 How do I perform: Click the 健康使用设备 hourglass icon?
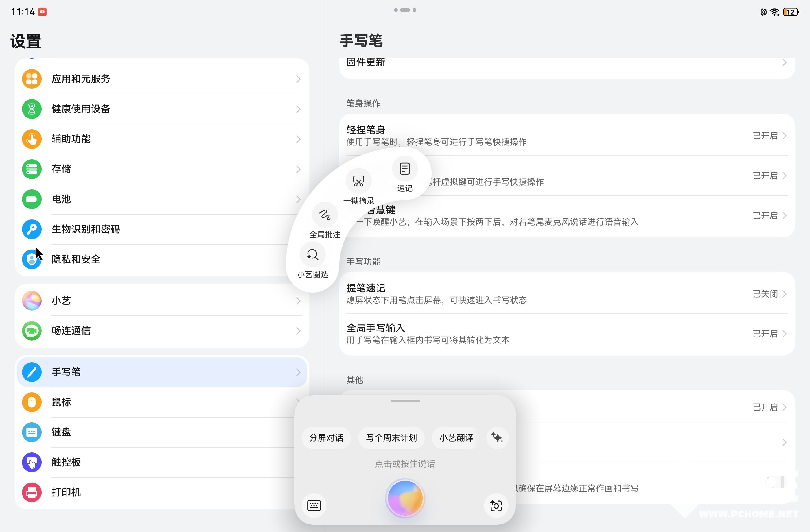(32, 109)
